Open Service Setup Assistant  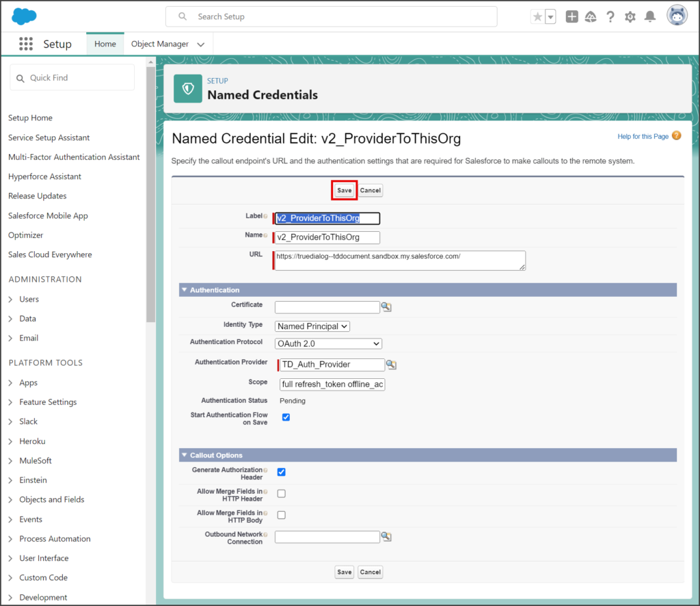[x=49, y=137]
